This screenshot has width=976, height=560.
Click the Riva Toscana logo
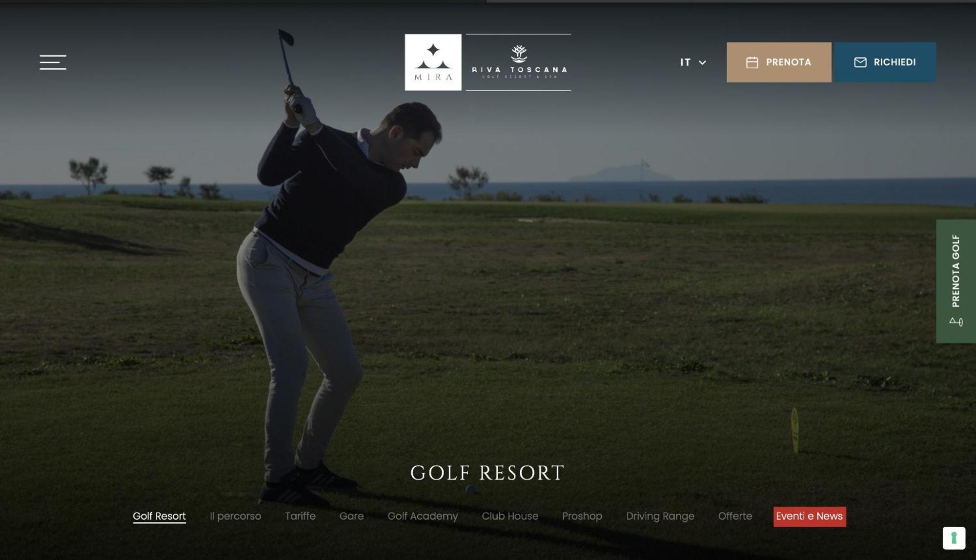click(518, 62)
